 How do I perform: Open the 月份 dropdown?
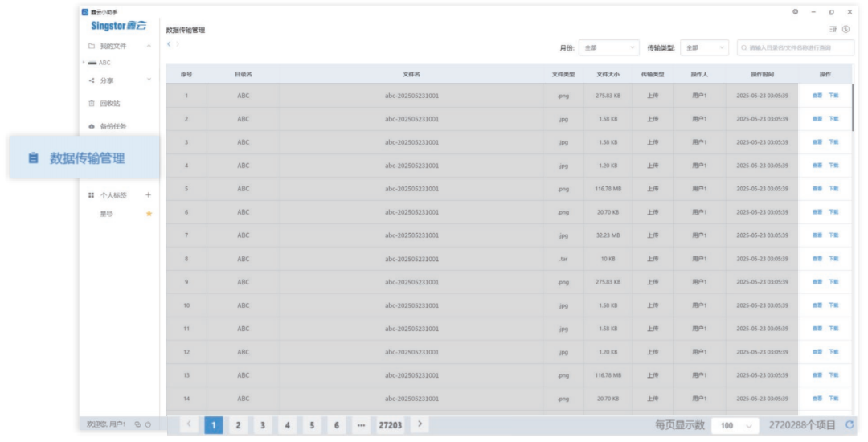[609, 47]
